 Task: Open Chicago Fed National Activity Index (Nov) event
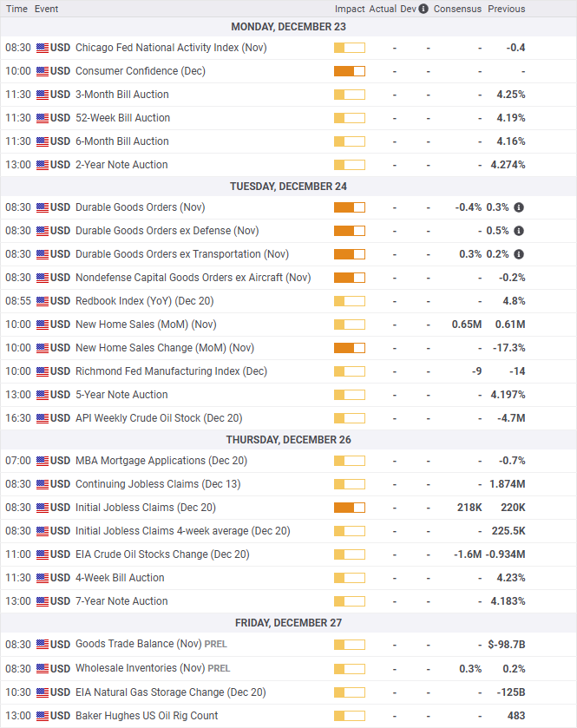[x=171, y=48]
